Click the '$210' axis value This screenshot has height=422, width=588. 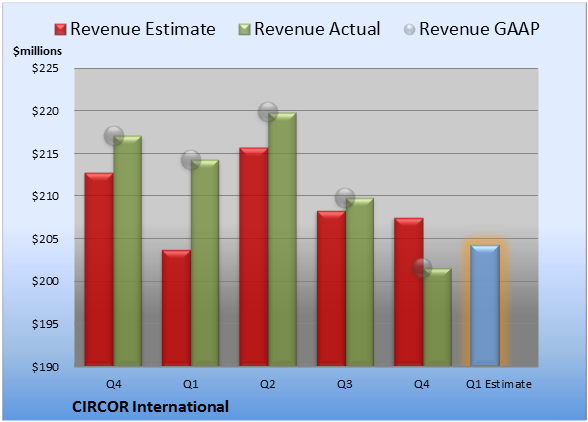45,196
